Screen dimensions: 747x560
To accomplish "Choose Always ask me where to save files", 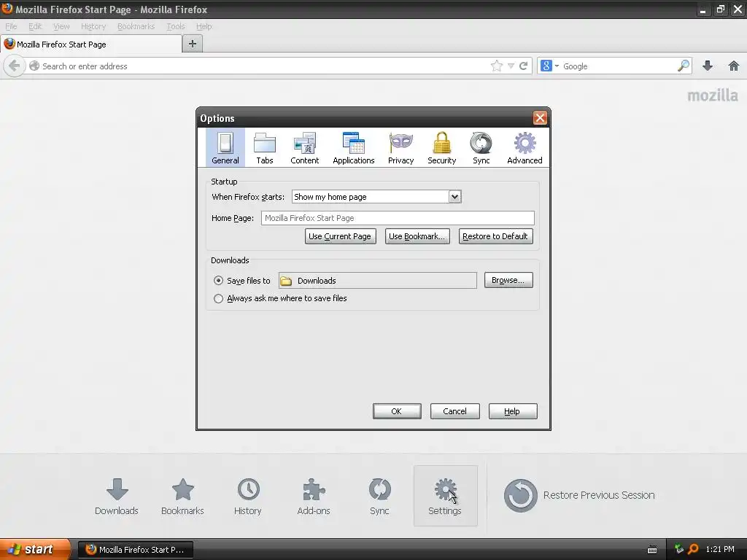I will pos(218,298).
